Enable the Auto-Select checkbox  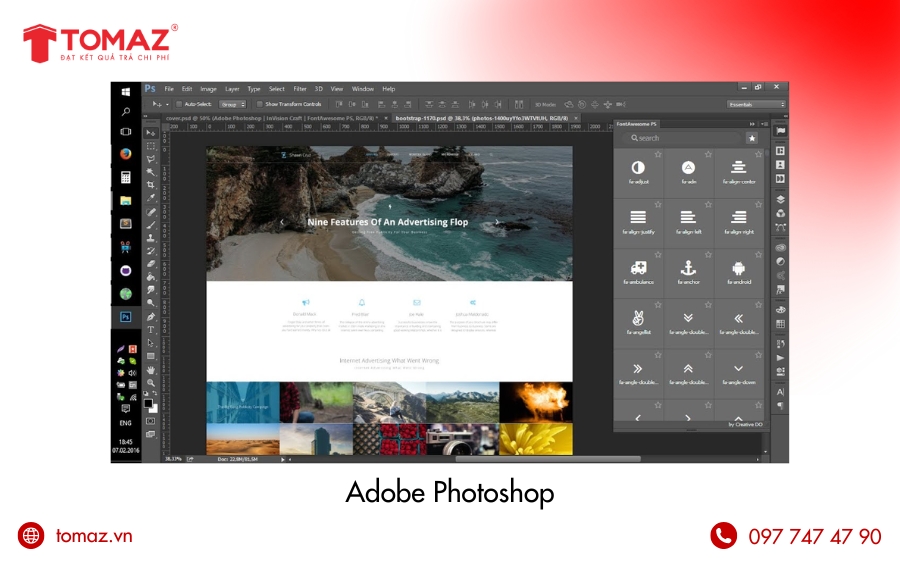[x=179, y=104]
